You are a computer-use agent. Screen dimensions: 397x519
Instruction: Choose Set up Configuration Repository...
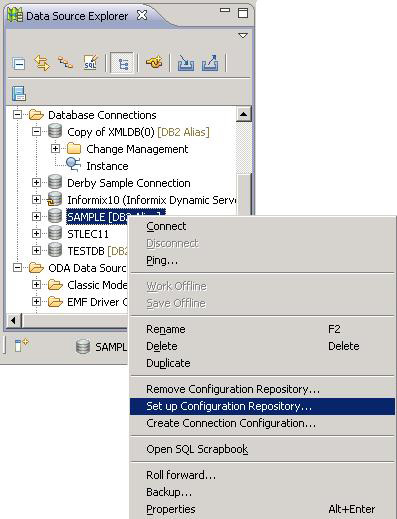[x=262, y=406]
